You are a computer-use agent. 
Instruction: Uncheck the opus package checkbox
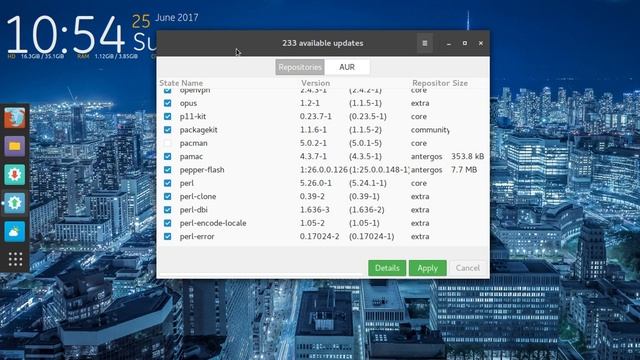coord(167,103)
